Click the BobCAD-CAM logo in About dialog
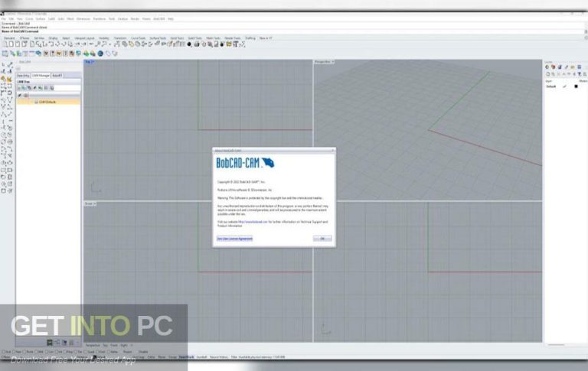588x371 pixels. pyautogui.click(x=243, y=163)
